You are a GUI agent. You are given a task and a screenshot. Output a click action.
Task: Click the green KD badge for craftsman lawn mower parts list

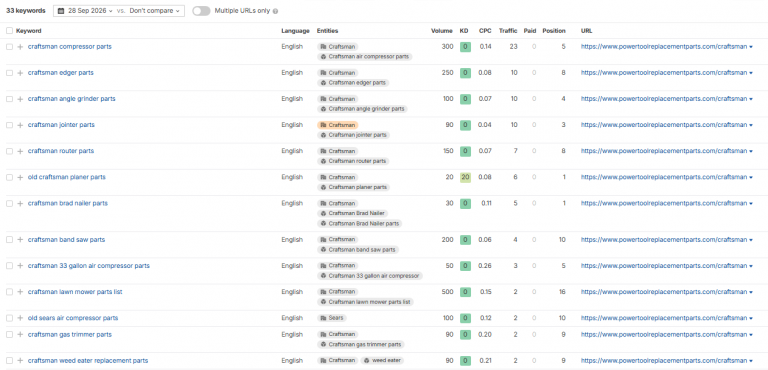pos(465,292)
